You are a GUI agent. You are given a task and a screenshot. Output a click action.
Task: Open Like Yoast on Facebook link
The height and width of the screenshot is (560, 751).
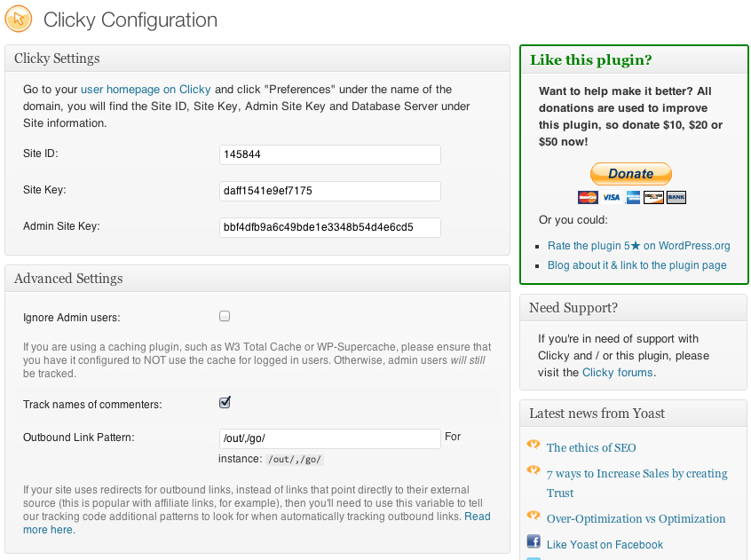(x=605, y=545)
